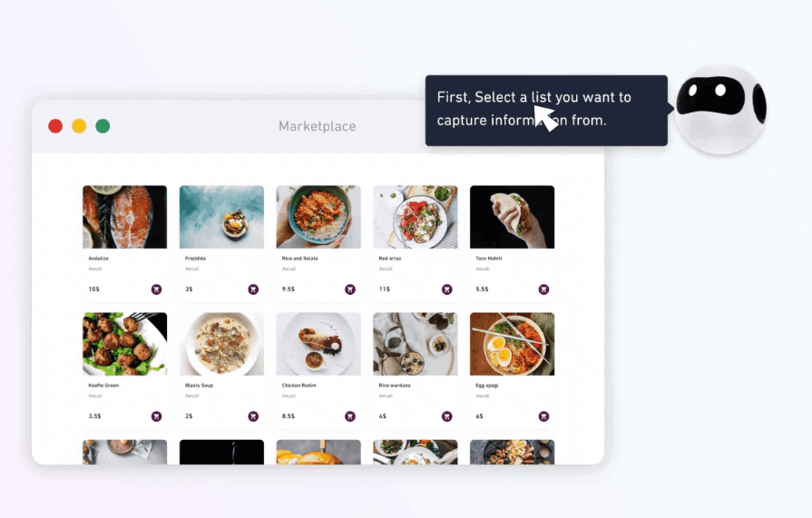Click the Blastu Soup title text

coord(199,386)
